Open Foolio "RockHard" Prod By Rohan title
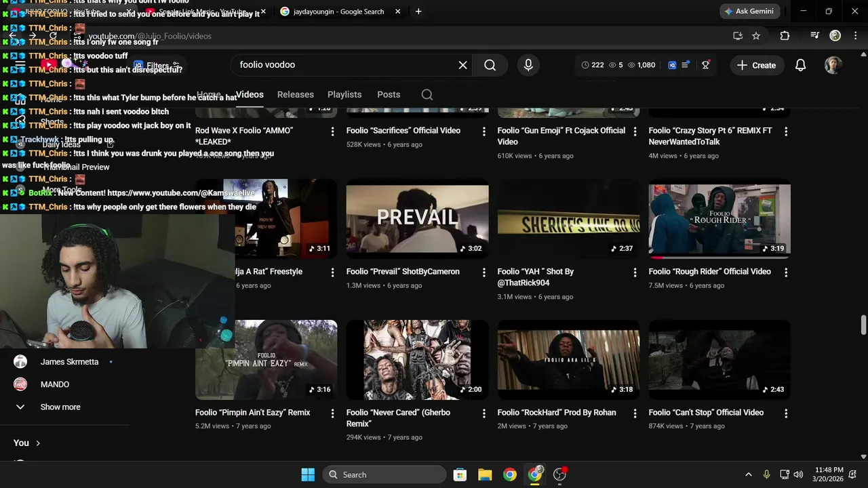Image resolution: width=868 pixels, height=488 pixels. click(557, 413)
